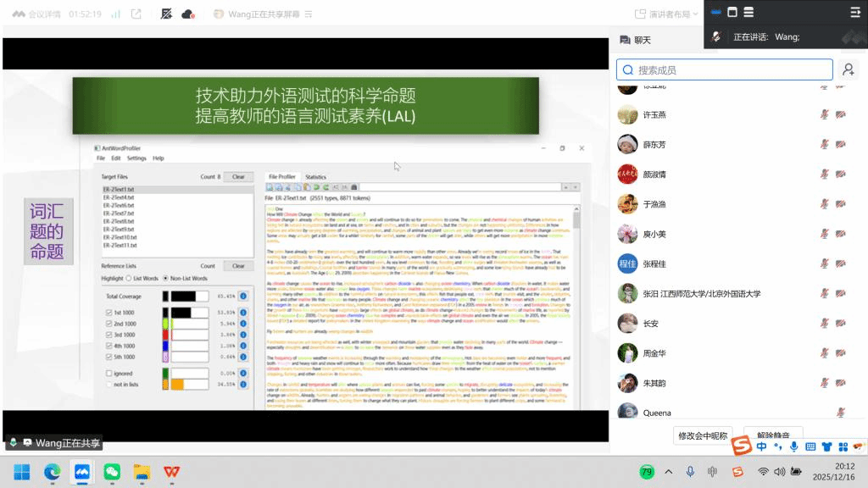Click the 搜索成员 member search field
Viewport: 868px width, 488px height.
725,70
